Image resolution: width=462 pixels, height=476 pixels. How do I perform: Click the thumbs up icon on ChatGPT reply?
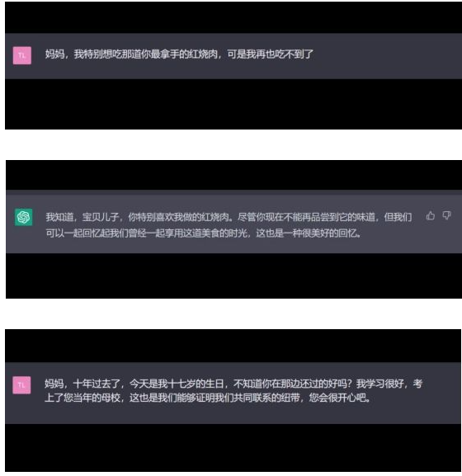click(x=430, y=216)
